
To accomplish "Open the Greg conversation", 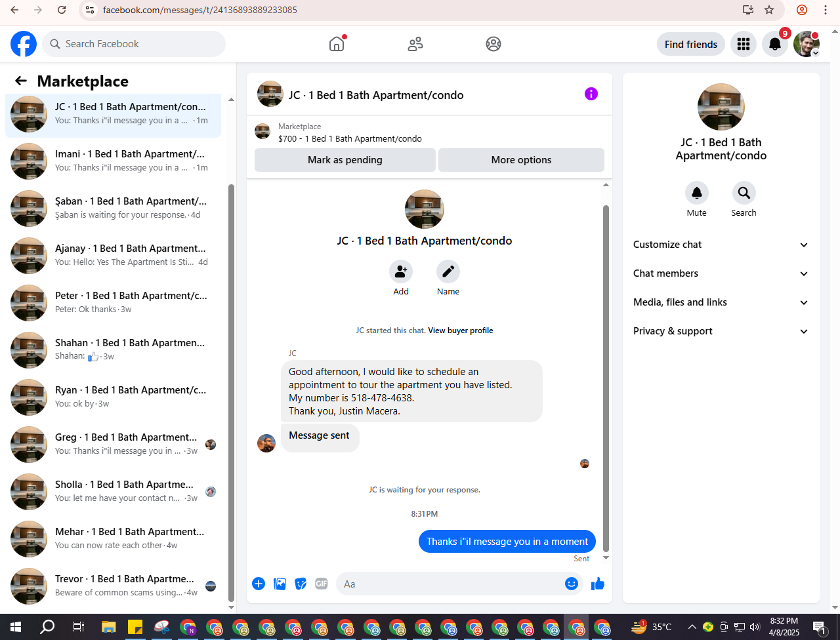I will click(x=114, y=445).
